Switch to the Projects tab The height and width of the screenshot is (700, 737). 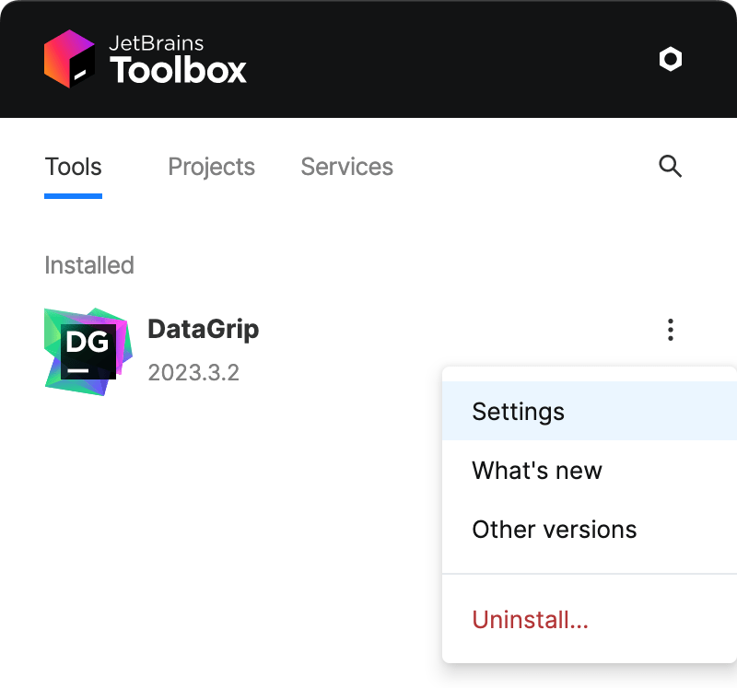click(x=211, y=167)
